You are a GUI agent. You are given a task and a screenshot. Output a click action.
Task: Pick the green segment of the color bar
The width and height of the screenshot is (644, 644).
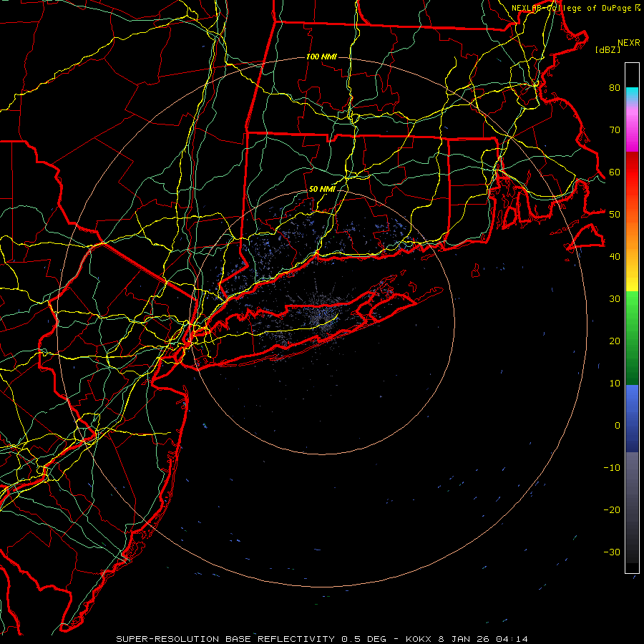click(632, 338)
